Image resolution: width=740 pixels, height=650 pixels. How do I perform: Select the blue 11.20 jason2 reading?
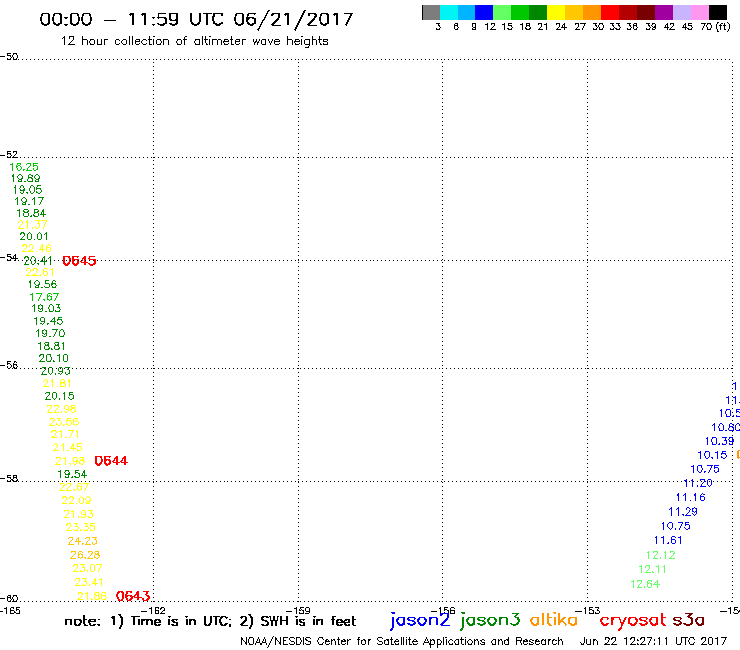tap(698, 483)
